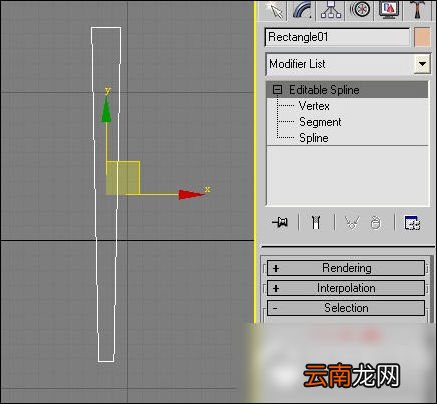
Task: Open the Modifier List dropdown
Action: pos(422,64)
